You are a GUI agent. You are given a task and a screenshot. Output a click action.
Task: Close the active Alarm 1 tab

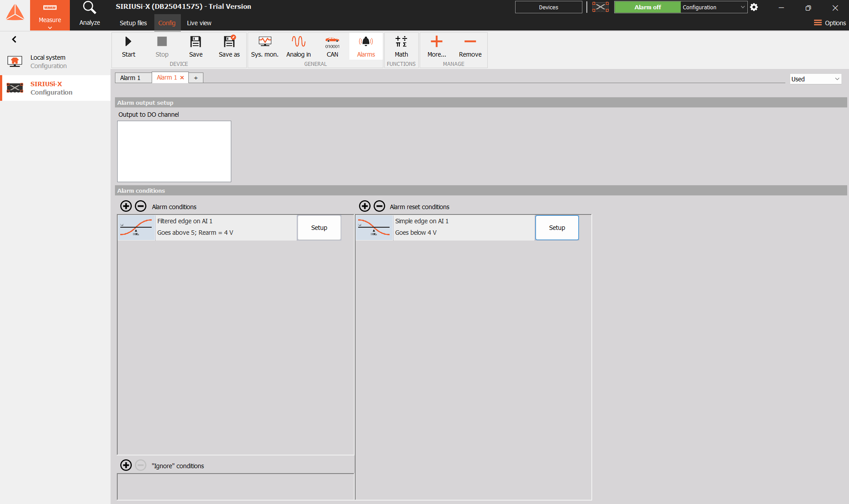pyautogui.click(x=182, y=77)
